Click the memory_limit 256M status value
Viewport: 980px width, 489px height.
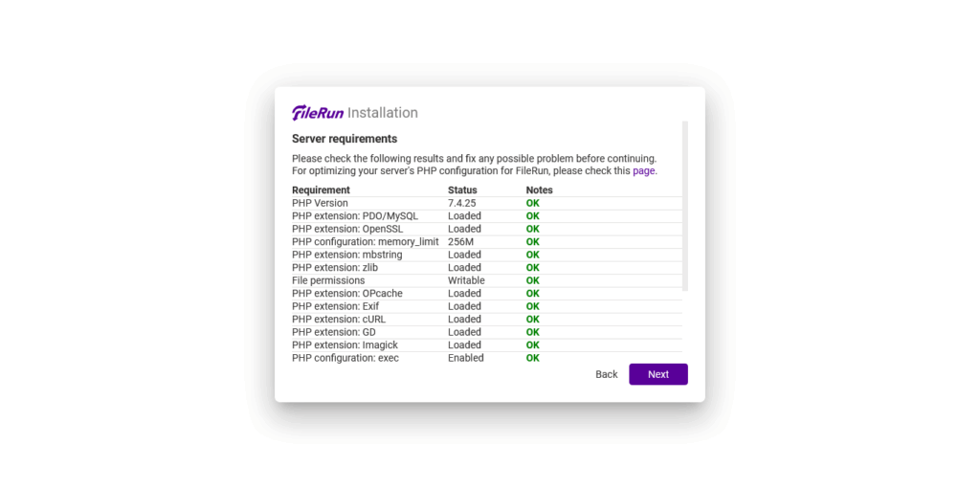pos(461,241)
